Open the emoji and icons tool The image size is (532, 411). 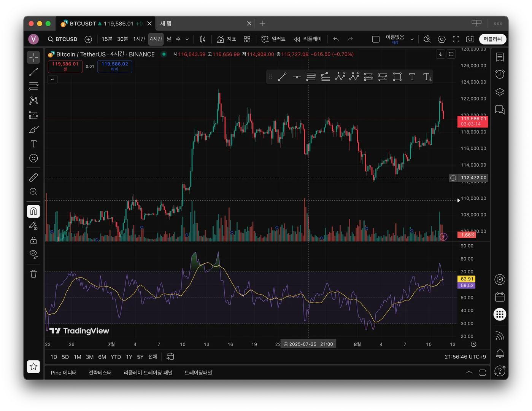pos(33,158)
